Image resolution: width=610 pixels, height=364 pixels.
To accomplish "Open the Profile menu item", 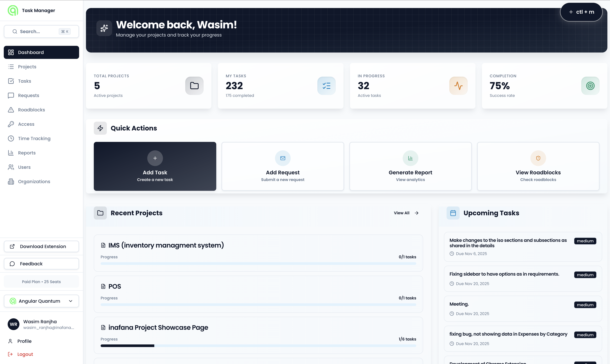I will point(24,341).
